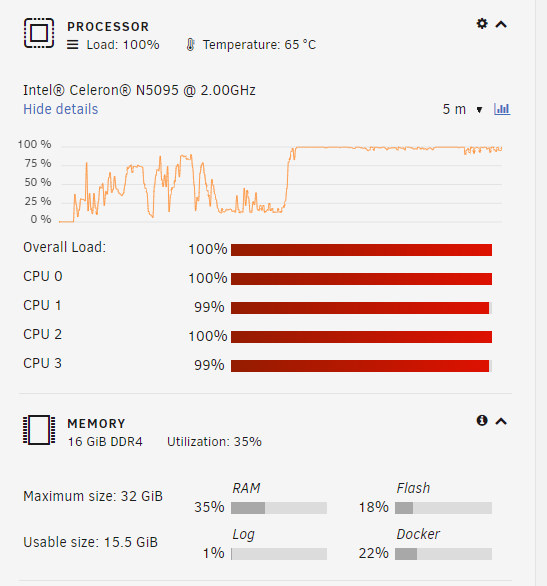
Task: Click the Overall Load progress bar
Action: click(x=361, y=250)
